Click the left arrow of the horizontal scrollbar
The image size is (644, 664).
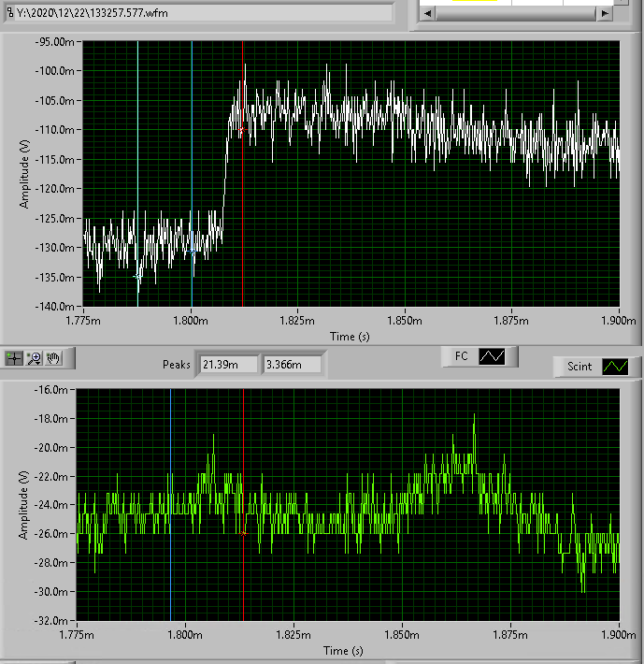425,15
